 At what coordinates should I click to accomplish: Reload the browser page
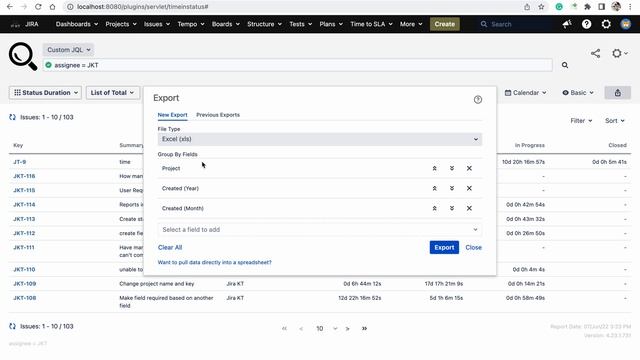click(38, 7)
